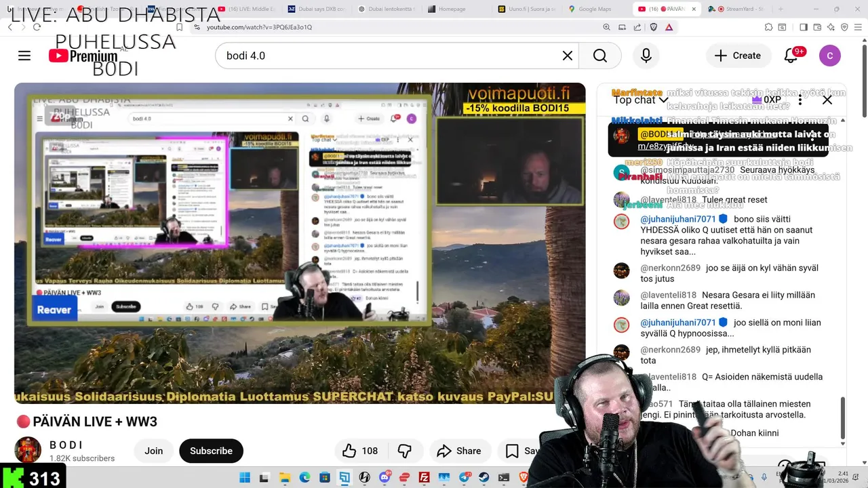
Task: Click the browser address bar URL
Action: click(259, 27)
